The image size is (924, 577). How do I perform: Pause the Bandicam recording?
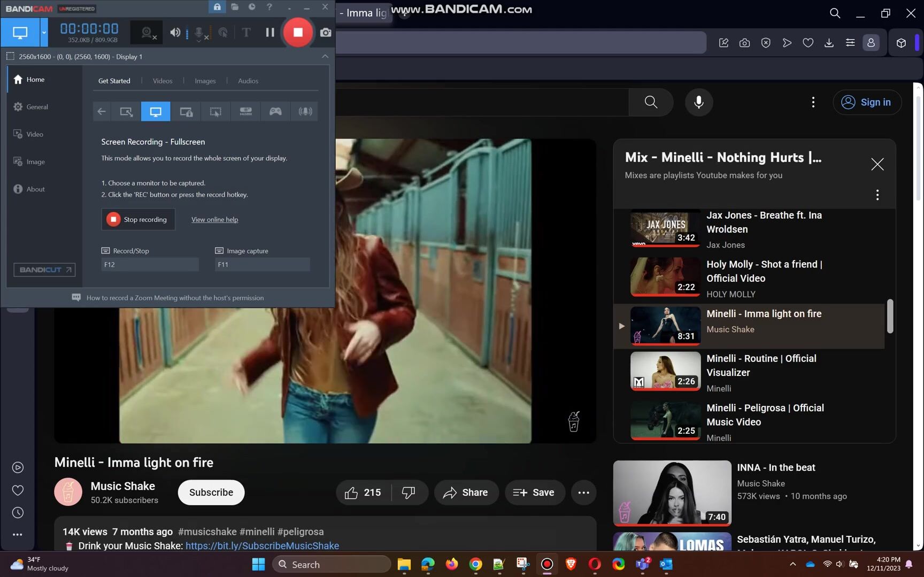(x=270, y=33)
